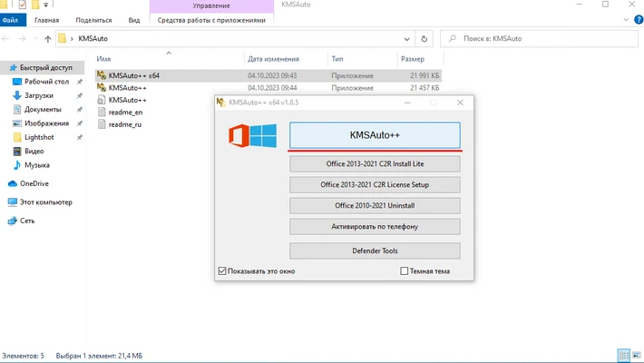644x363 pixels.
Task: Switch to details view icon in status bar
Action: [624, 355]
